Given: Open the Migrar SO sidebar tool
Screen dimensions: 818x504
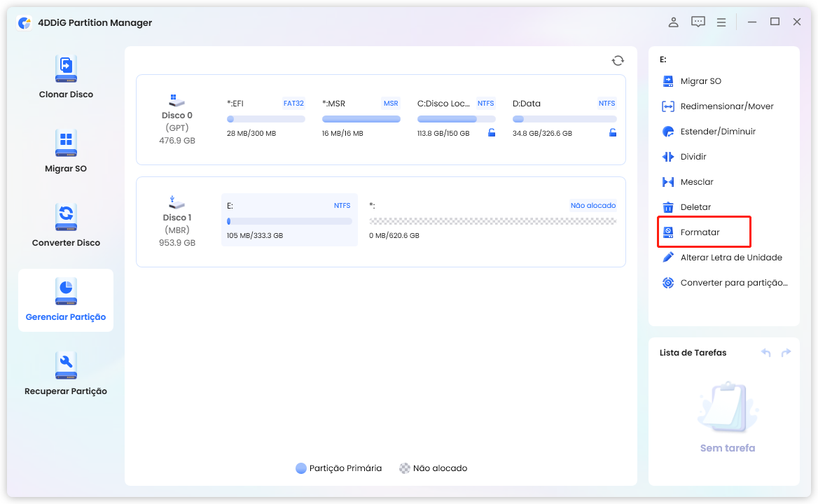Looking at the screenshot, I should pyautogui.click(x=66, y=151).
